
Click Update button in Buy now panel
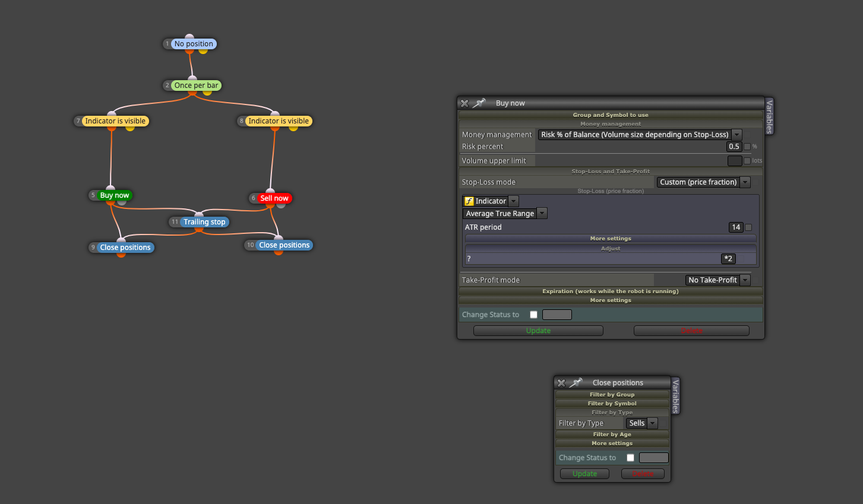(538, 331)
